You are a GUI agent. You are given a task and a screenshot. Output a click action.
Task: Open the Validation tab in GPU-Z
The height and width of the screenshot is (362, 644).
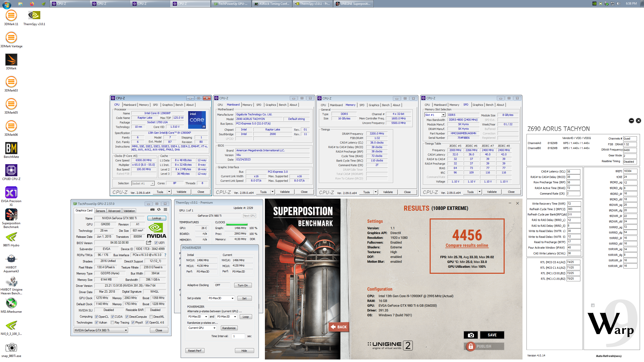point(129,211)
